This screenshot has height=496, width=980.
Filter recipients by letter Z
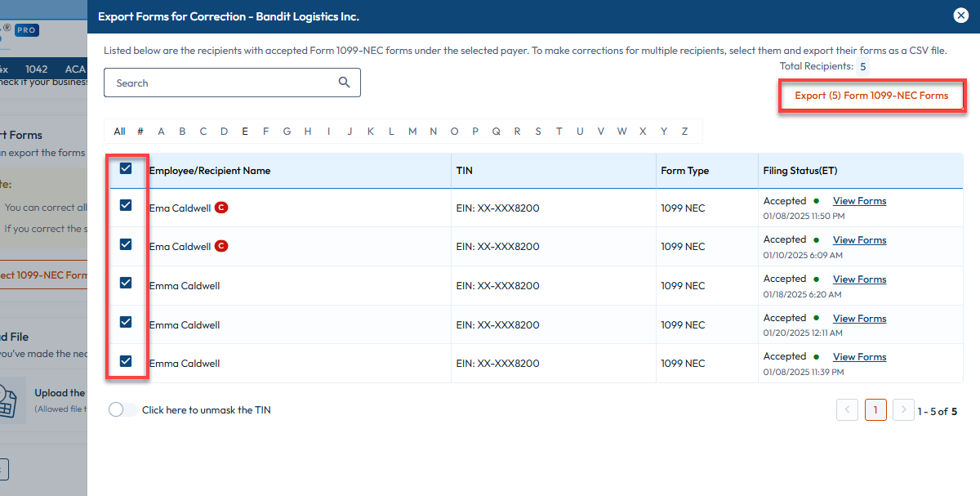click(x=684, y=132)
